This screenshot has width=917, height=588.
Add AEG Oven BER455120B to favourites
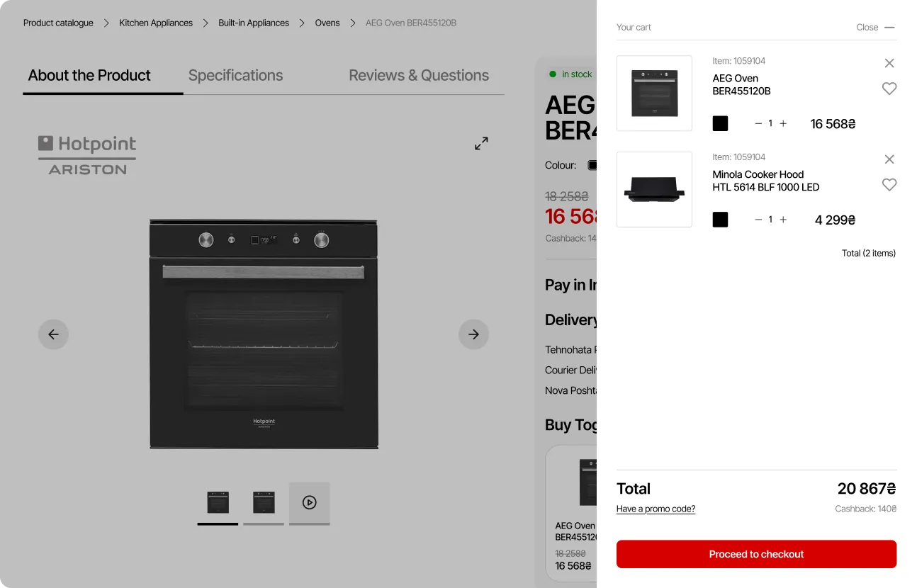click(x=889, y=89)
